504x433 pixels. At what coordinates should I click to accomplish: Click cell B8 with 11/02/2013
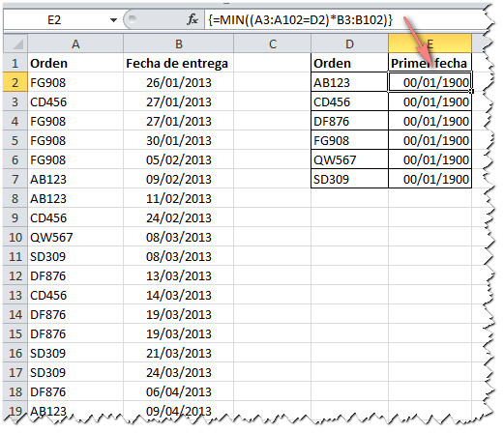[178, 198]
